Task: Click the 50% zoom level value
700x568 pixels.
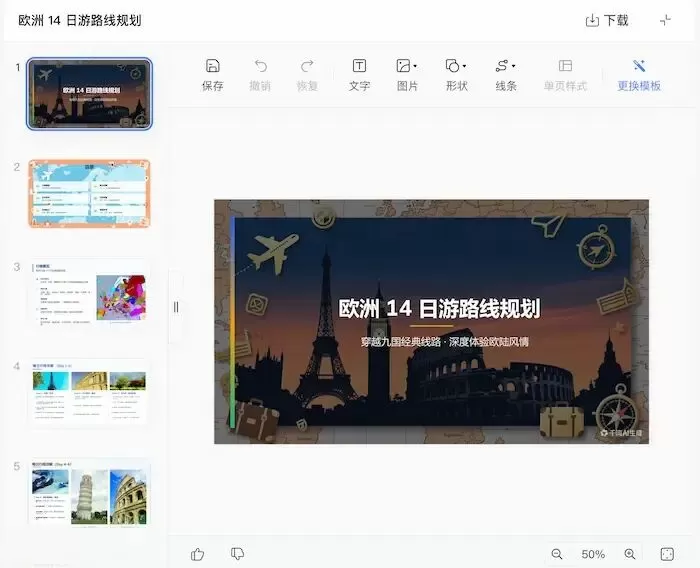Action: tap(593, 554)
